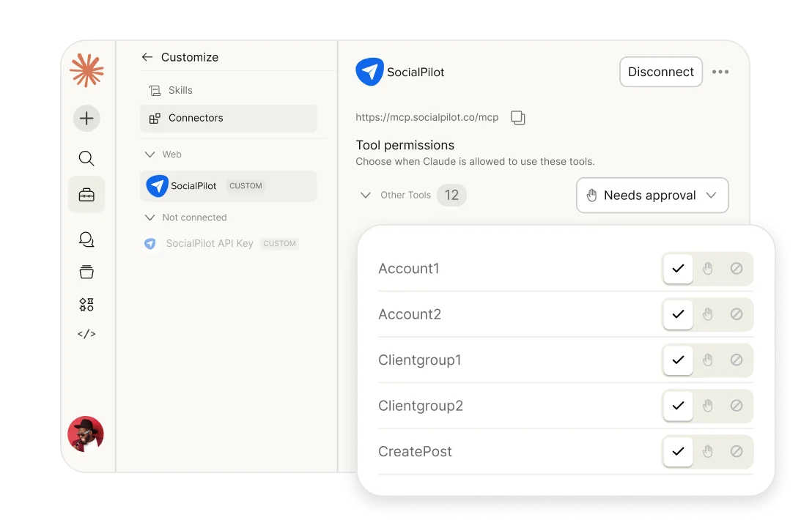812x520 pixels.
Task: Block the CreatePost tool with the deny icon
Action: [737, 452]
